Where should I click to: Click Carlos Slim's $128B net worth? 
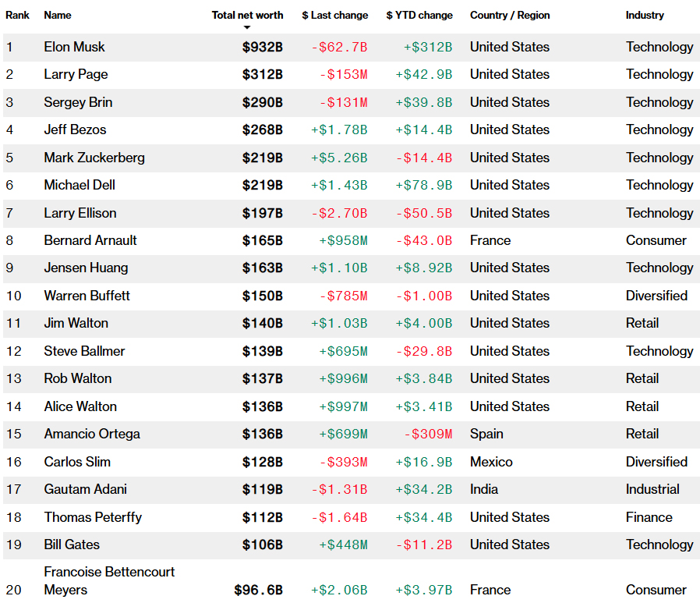[263, 462]
